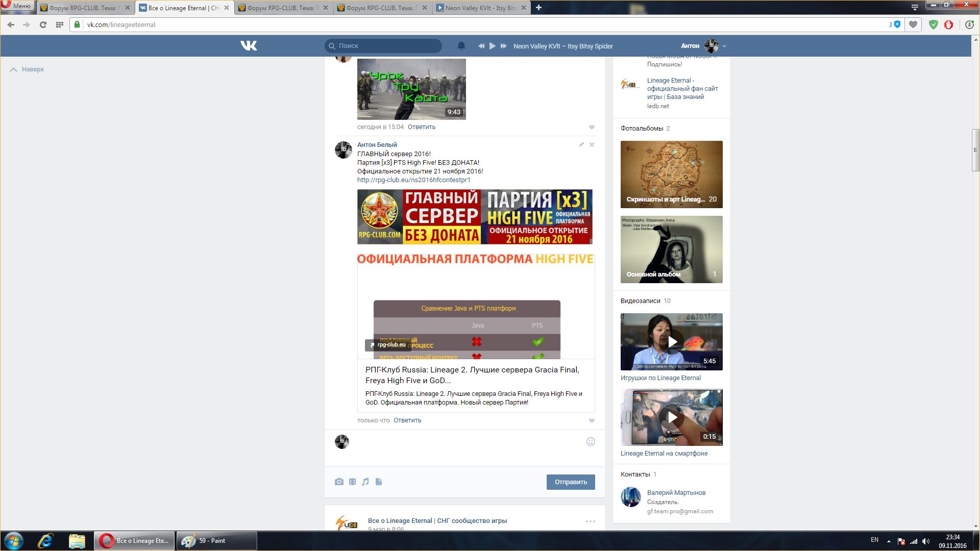Open Opera Меню button

(17, 6)
